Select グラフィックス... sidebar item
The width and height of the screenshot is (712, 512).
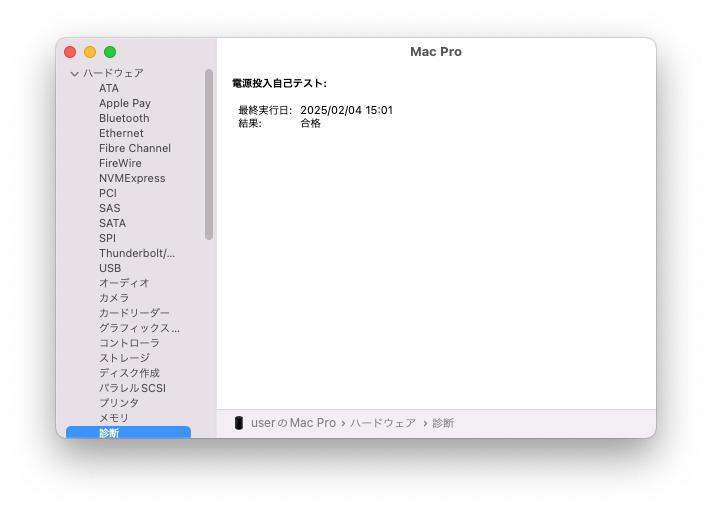point(139,328)
